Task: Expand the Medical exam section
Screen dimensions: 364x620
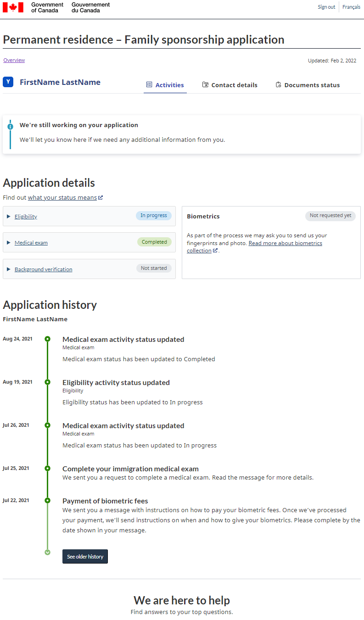Action: pyautogui.click(x=31, y=242)
